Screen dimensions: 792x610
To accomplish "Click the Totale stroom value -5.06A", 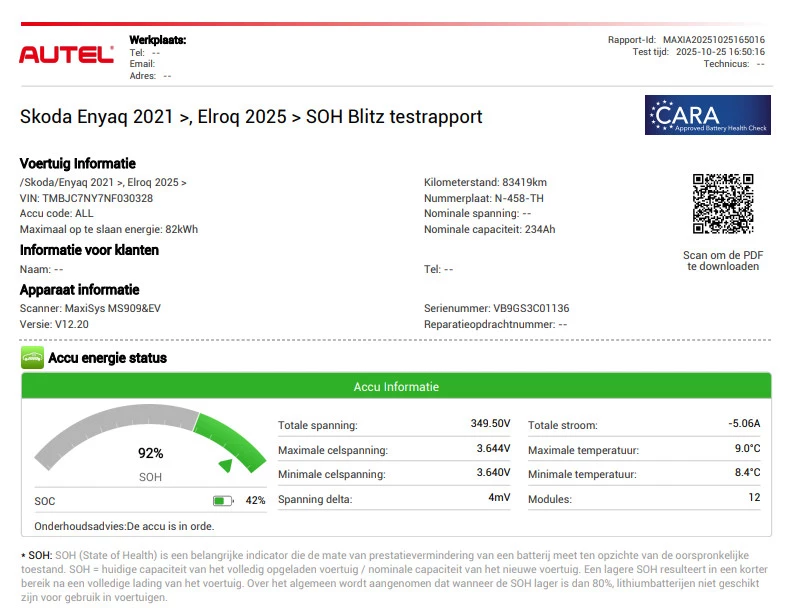I will click(744, 423).
